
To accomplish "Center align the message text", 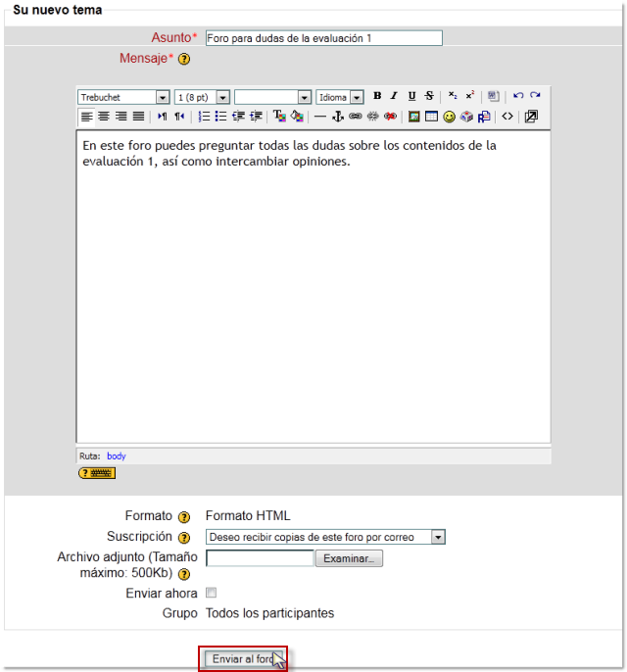I will tap(104, 117).
